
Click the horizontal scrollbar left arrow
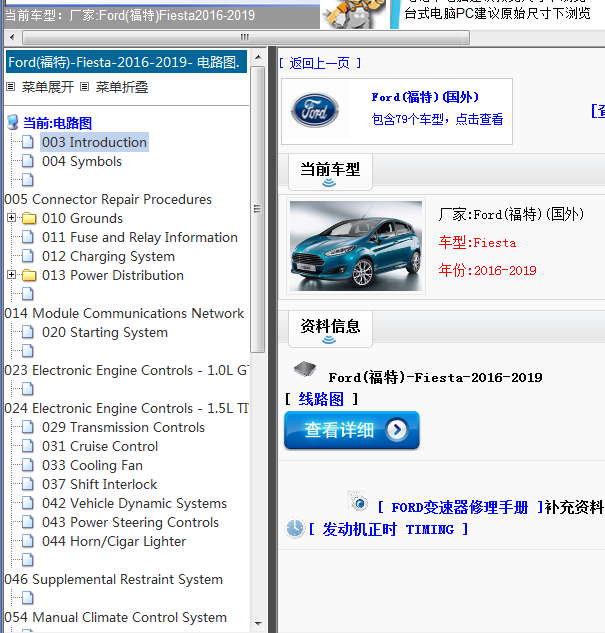(12, 38)
